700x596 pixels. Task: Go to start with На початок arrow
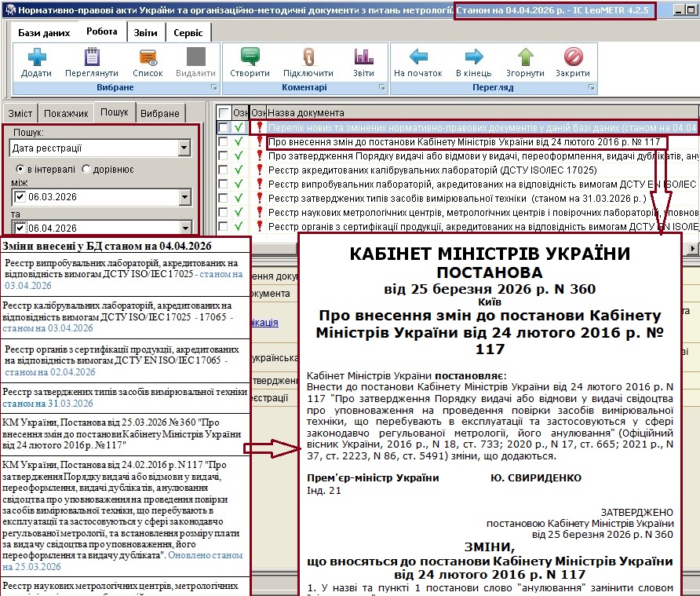coord(418,57)
